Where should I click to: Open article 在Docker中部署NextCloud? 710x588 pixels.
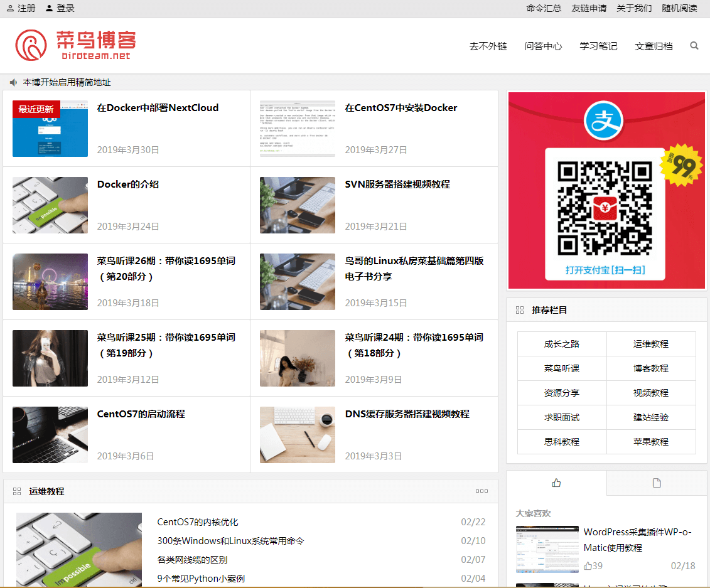pos(158,108)
